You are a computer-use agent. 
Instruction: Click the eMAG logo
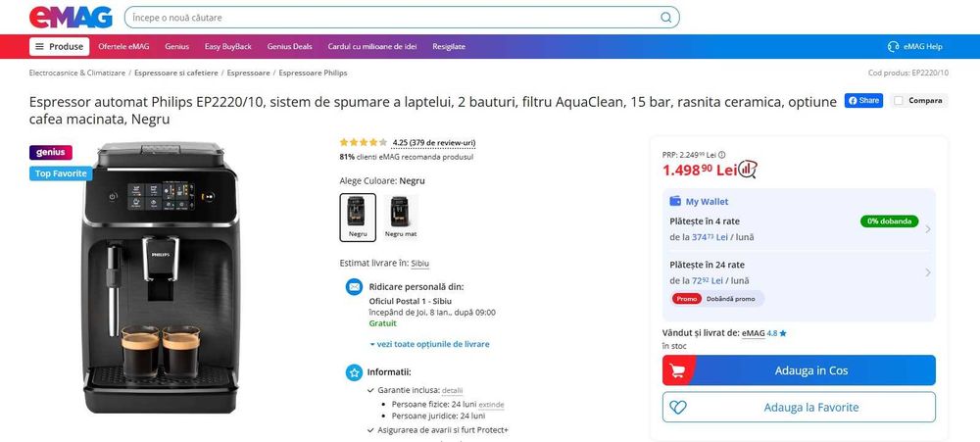[x=71, y=17]
